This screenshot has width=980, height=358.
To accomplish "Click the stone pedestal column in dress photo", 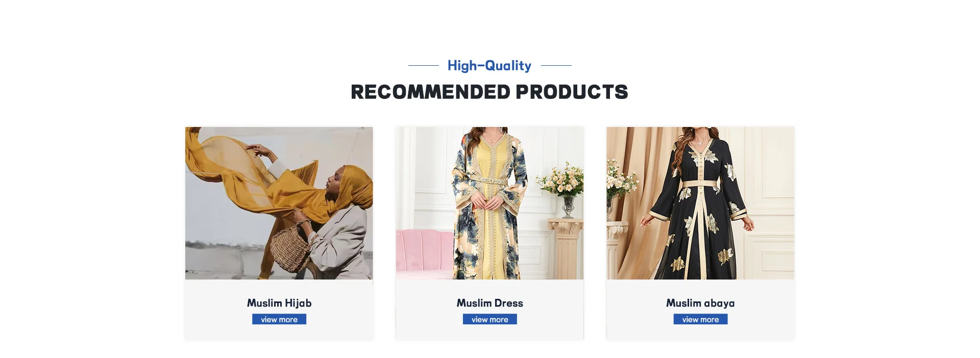I will (566, 249).
